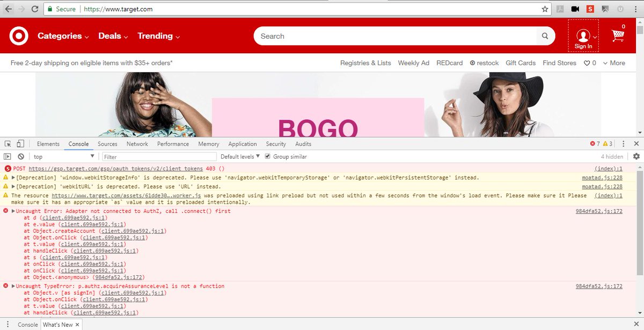Clear the console with the no-entry icon
Viewport: 644px width, 330px height.
coord(20,156)
